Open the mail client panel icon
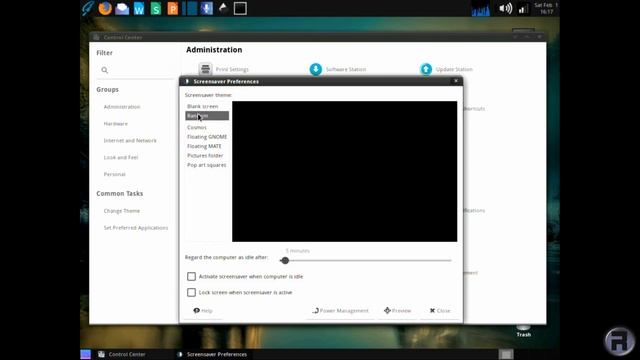 tap(122, 9)
